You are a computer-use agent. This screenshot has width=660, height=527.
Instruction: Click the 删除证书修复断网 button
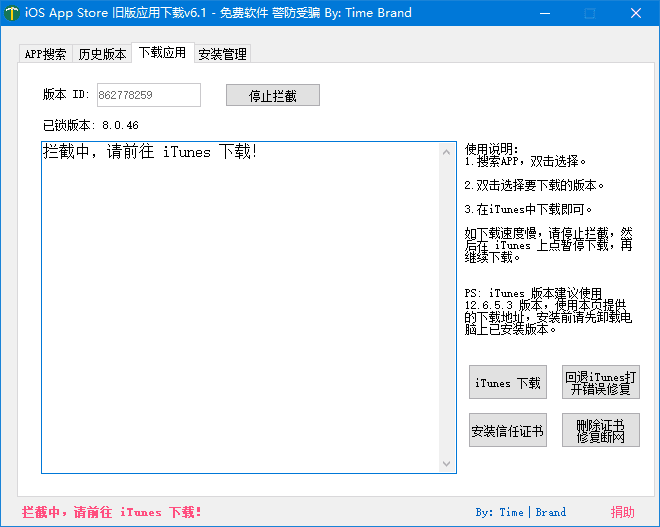[600, 431]
